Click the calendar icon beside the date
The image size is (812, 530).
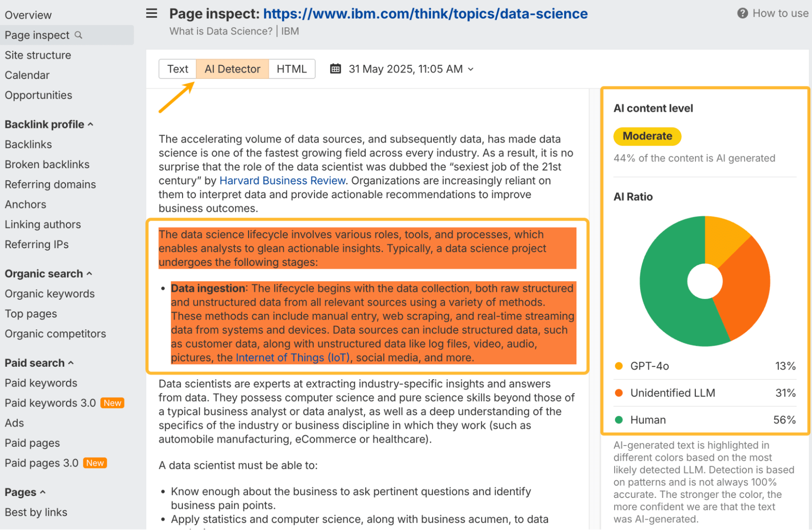pyautogui.click(x=335, y=69)
